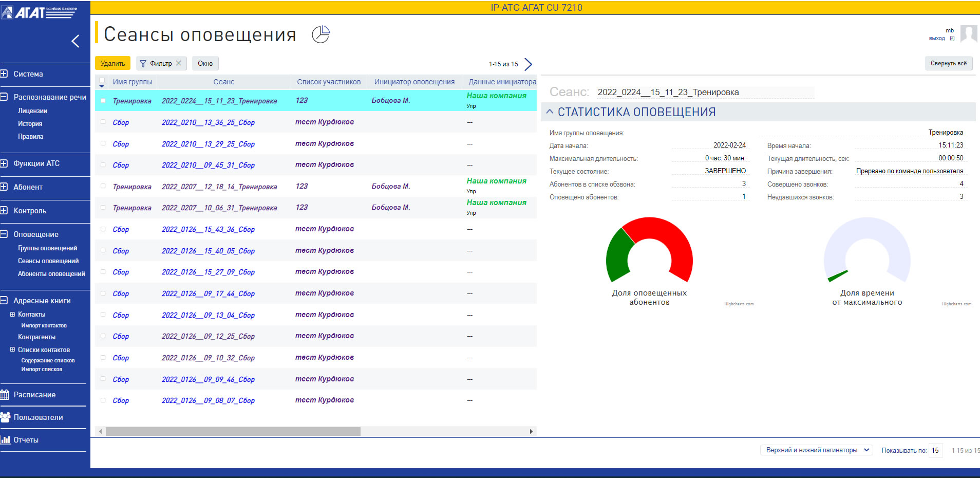Image resolution: width=980 pixels, height=478 pixels.
Task: Open История menu item
Action: 30,123
